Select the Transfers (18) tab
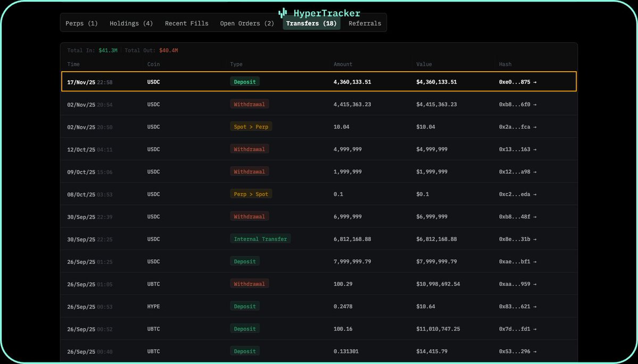The image size is (638, 364). tap(311, 23)
